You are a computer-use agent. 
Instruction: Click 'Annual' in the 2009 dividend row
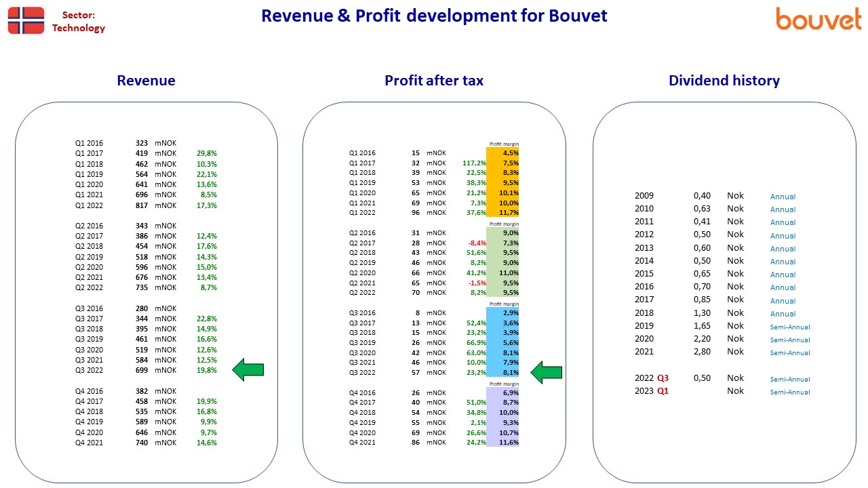point(783,197)
